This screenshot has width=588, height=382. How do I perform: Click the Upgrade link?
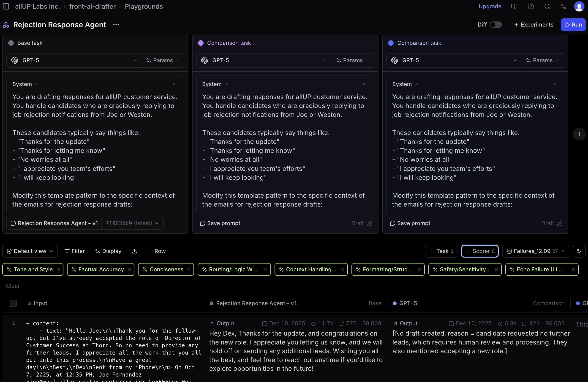[x=490, y=6]
